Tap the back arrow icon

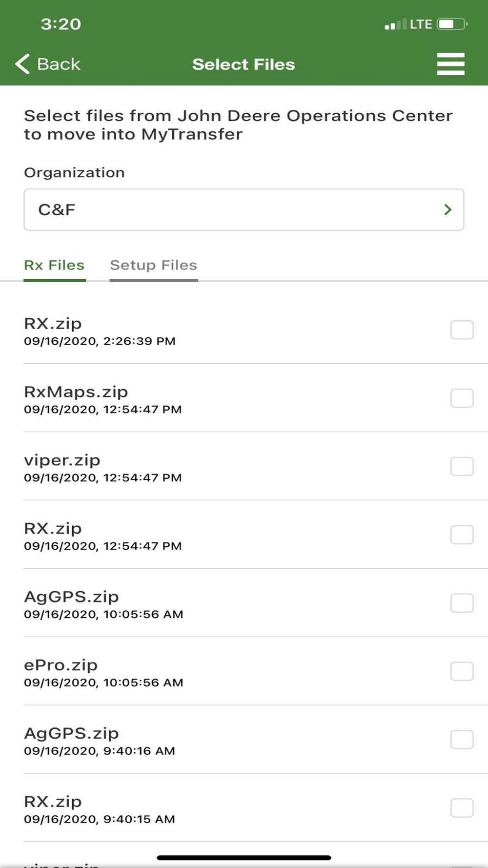coord(22,64)
